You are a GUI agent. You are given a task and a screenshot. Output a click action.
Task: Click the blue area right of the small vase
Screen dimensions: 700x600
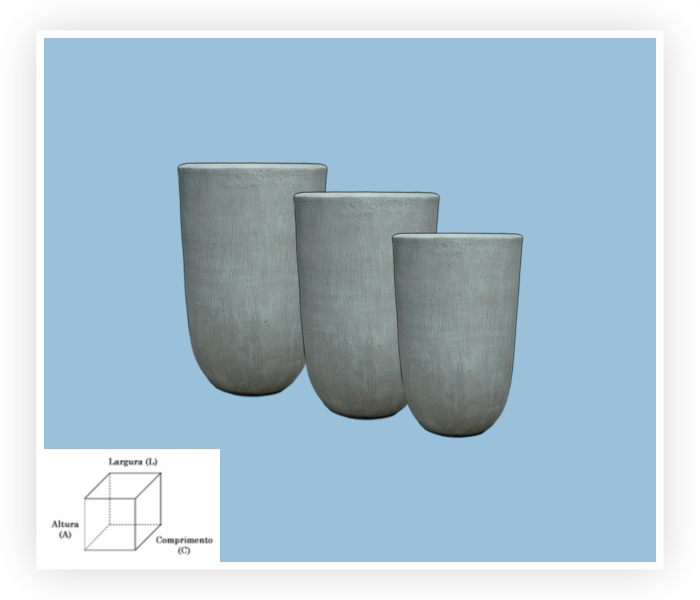pyautogui.click(x=590, y=330)
